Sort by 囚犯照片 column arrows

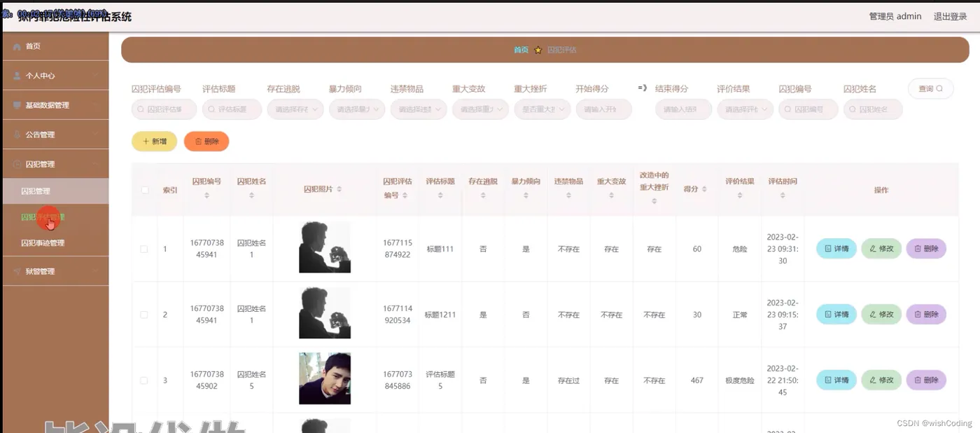tap(339, 189)
